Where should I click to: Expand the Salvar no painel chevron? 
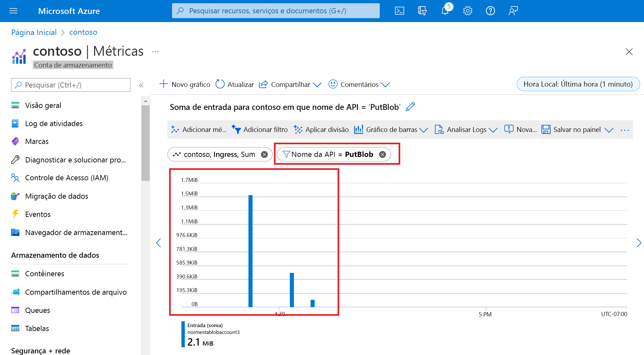pos(609,130)
